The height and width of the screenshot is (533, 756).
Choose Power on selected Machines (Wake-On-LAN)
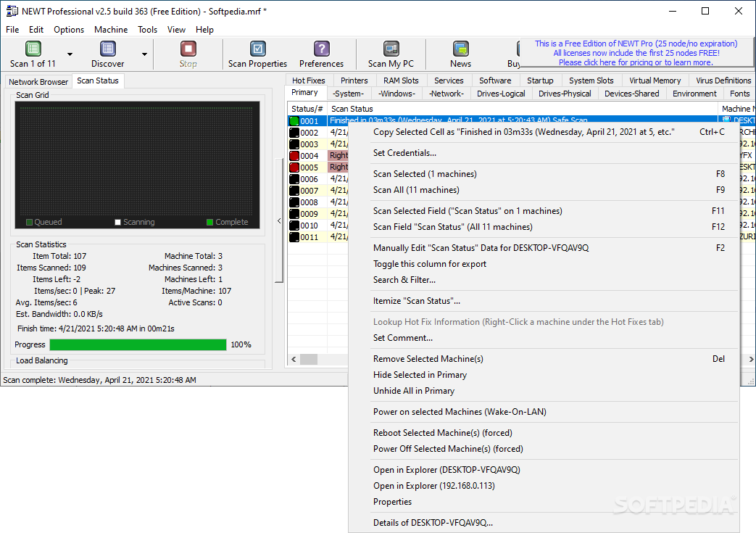(544, 412)
